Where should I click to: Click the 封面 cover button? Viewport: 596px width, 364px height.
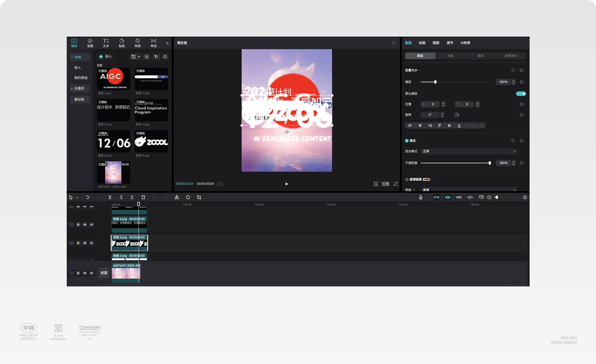click(104, 273)
